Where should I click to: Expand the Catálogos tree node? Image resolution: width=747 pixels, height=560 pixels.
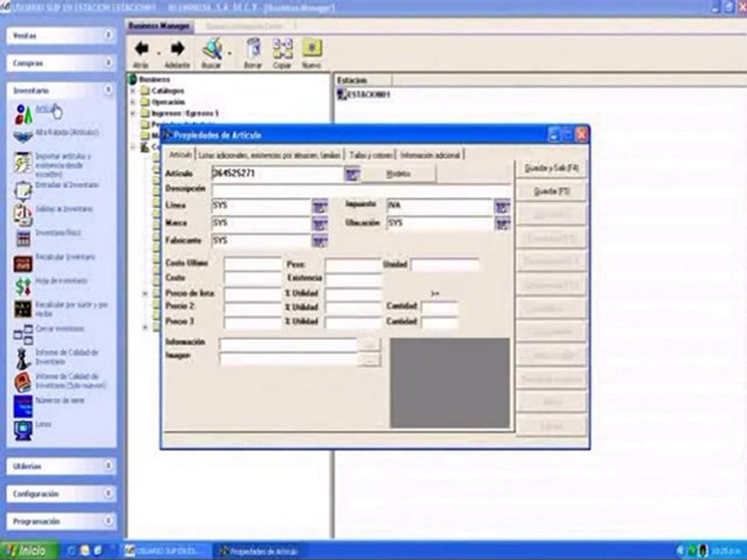tap(133, 90)
